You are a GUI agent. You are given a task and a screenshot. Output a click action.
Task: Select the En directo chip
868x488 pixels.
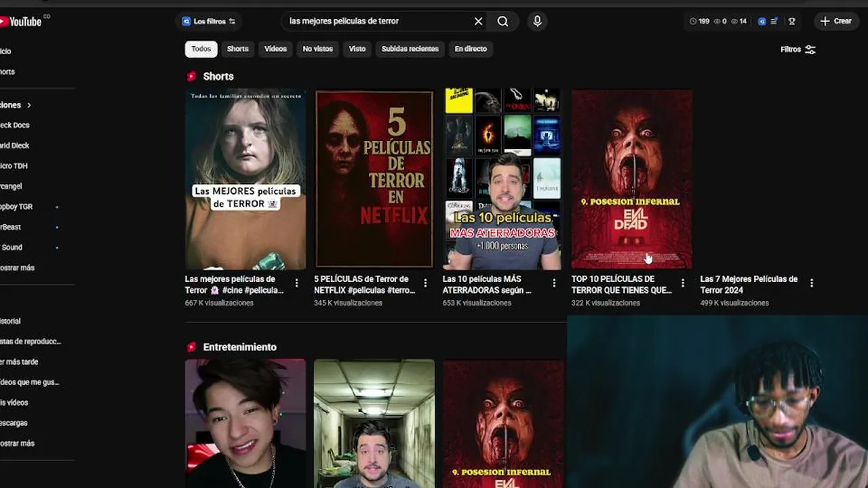coord(471,49)
